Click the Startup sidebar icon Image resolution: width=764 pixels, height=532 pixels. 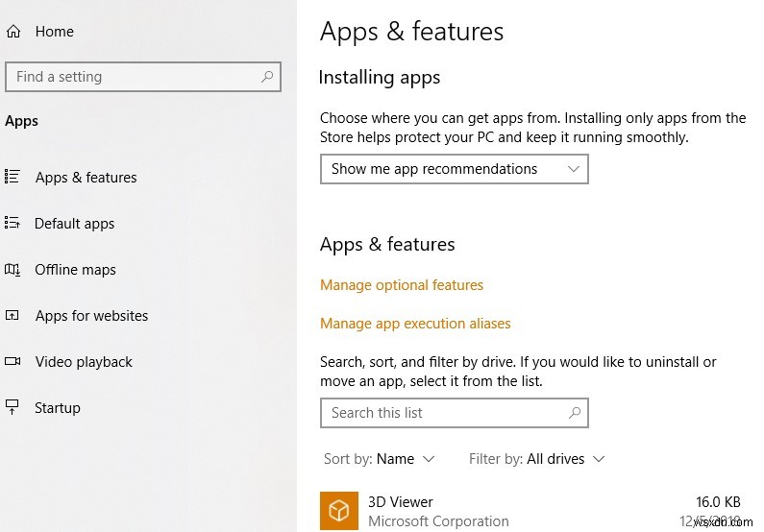pyautogui.click(x=12, y=407)
